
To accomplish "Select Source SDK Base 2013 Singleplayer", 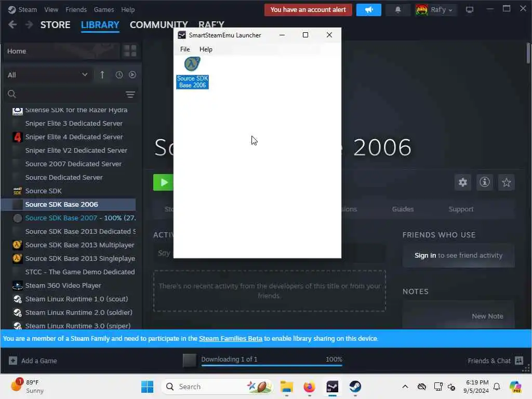I will (x=74, y=259).
